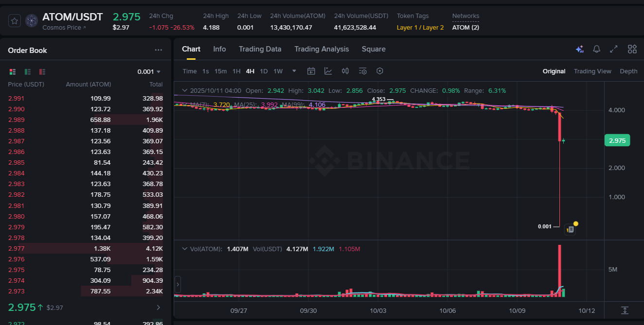The image size is (644, 325).
Task: Click the ATOM (2) networks label
Action: pyautogui.click(x=465, y=28)
